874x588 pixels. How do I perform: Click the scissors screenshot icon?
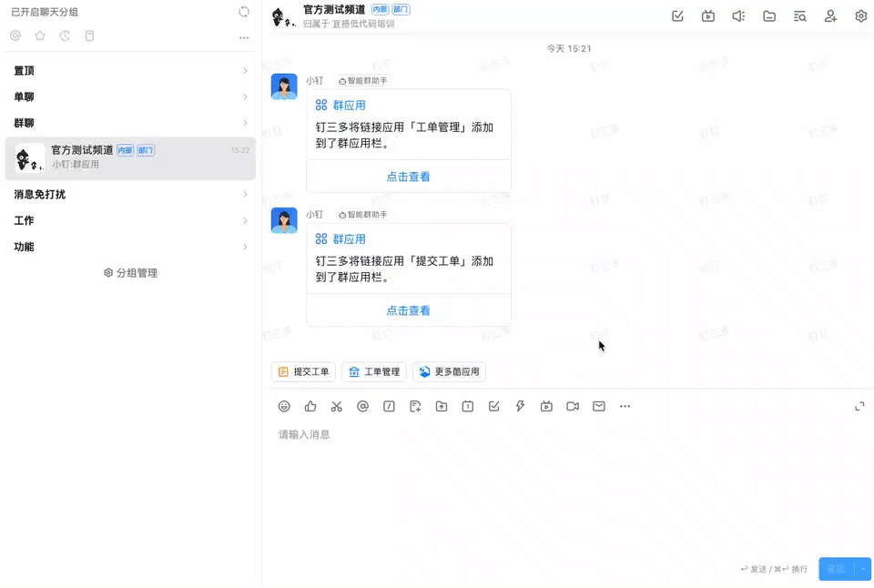[x=337, y=406]
